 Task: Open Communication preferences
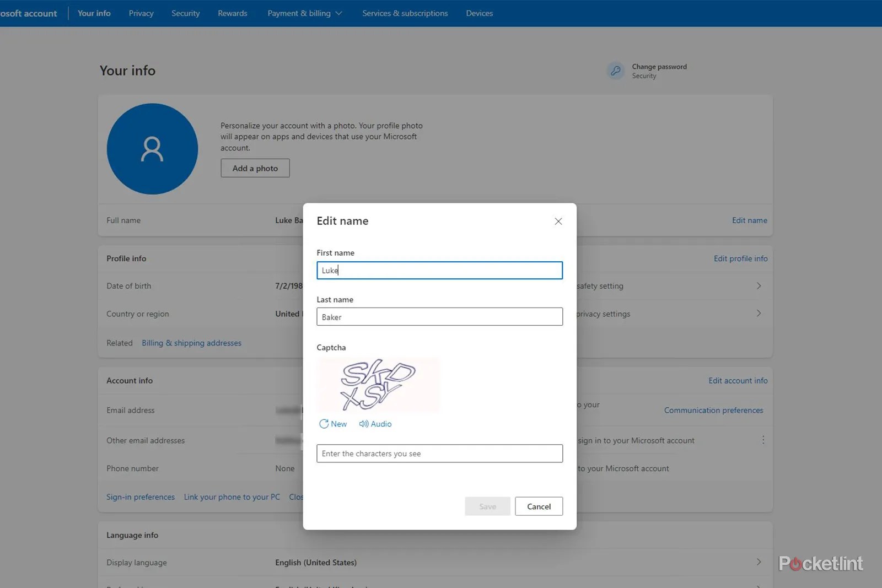click(713, 410)
